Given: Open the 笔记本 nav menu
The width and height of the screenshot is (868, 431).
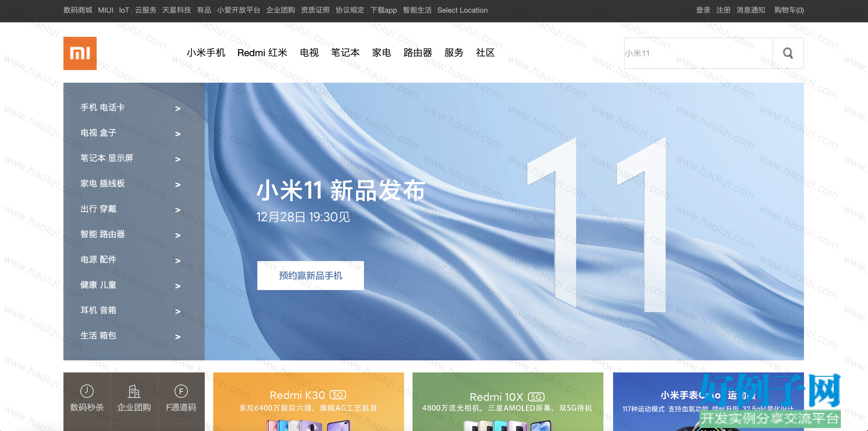Looking at the screenshot, I should pyautogui.click(x=346, y=53).
